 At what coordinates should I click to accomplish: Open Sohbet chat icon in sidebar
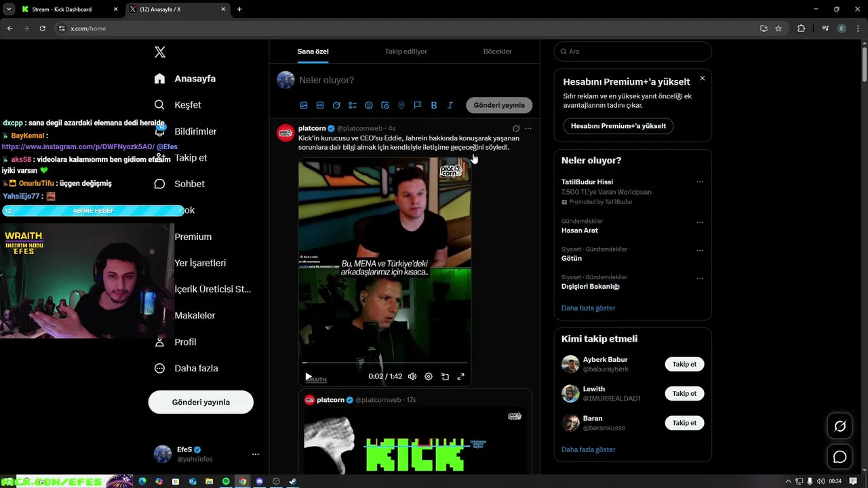(159, 184)
